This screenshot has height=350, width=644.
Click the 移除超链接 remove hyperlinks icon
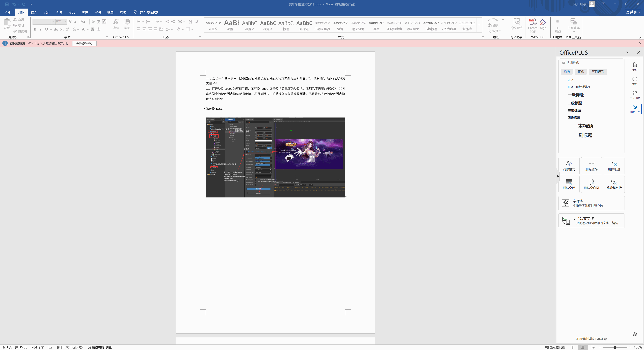point(614,184)
